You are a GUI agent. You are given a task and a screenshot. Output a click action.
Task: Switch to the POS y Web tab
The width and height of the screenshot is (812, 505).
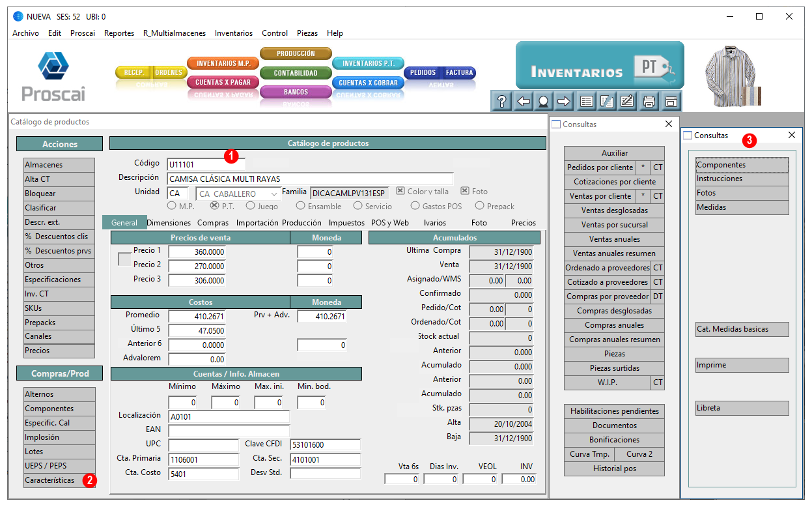click(390, 223)
